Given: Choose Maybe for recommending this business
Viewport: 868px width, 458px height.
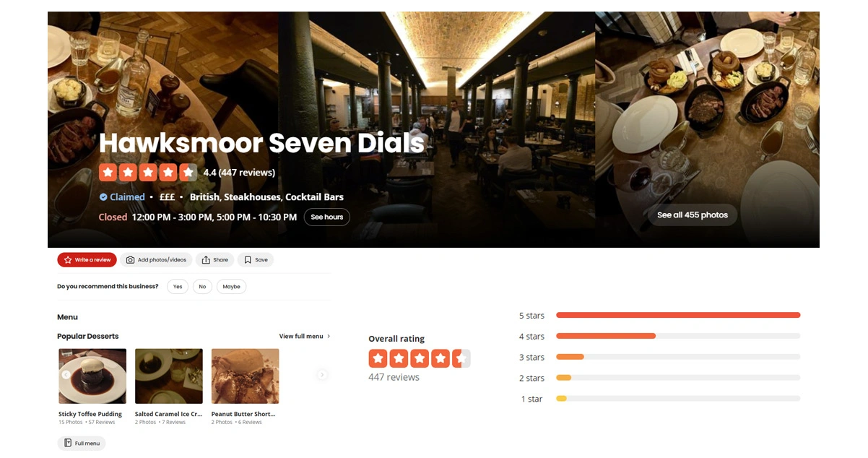Looking at the screenshot, I should tap(231, 287).
